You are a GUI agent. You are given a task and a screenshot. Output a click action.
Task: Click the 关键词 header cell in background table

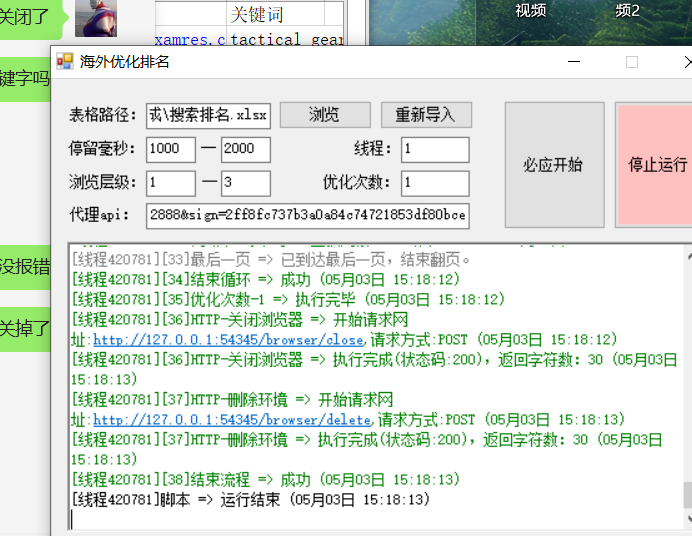[x=275, y=14]
